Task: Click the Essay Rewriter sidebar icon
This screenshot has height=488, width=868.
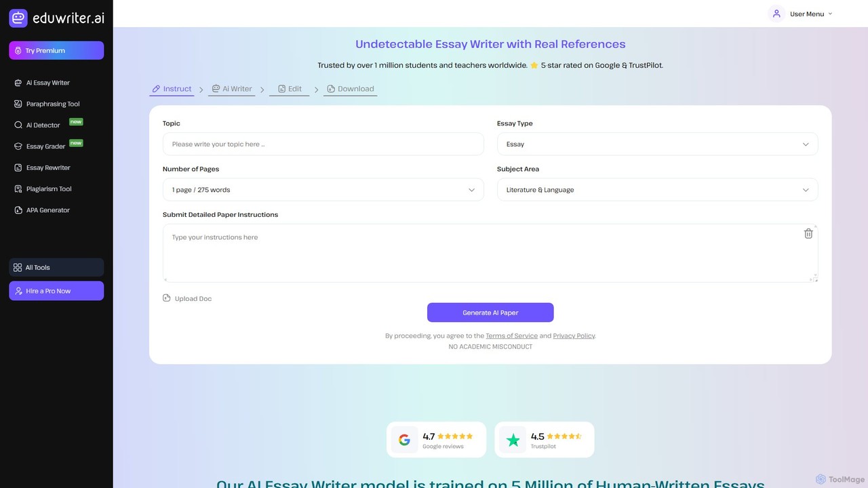Action: tap(19, 167)
